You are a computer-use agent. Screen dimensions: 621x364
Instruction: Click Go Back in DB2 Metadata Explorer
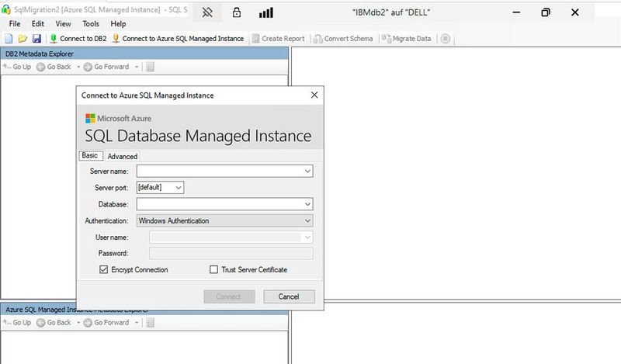tap(54, 67)
